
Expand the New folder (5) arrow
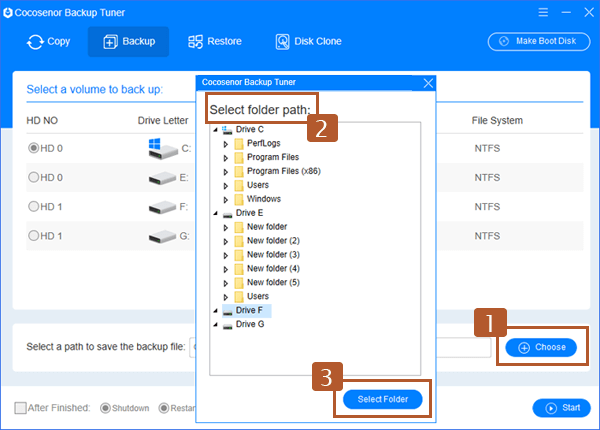pyautogui.click(x=226, y=283)
